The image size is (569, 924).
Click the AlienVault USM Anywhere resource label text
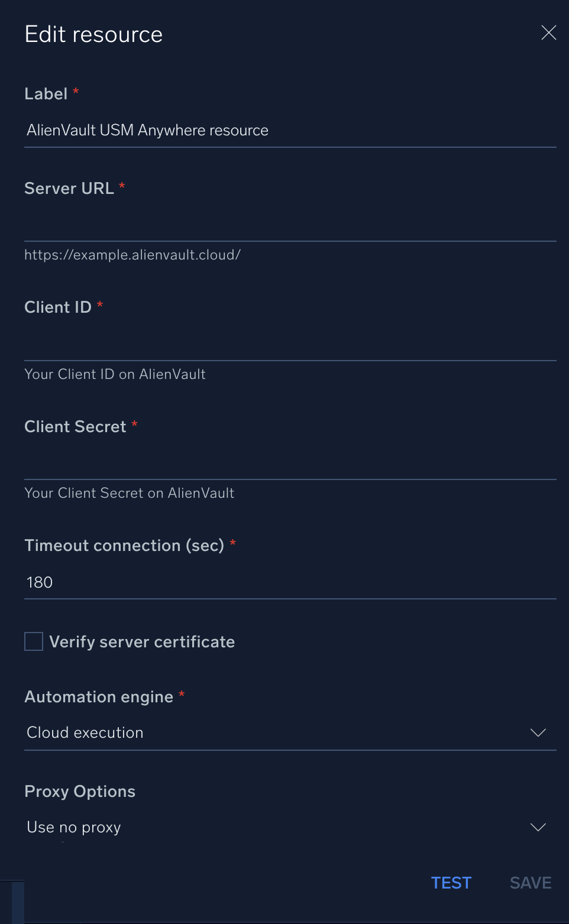coord(147,130)
